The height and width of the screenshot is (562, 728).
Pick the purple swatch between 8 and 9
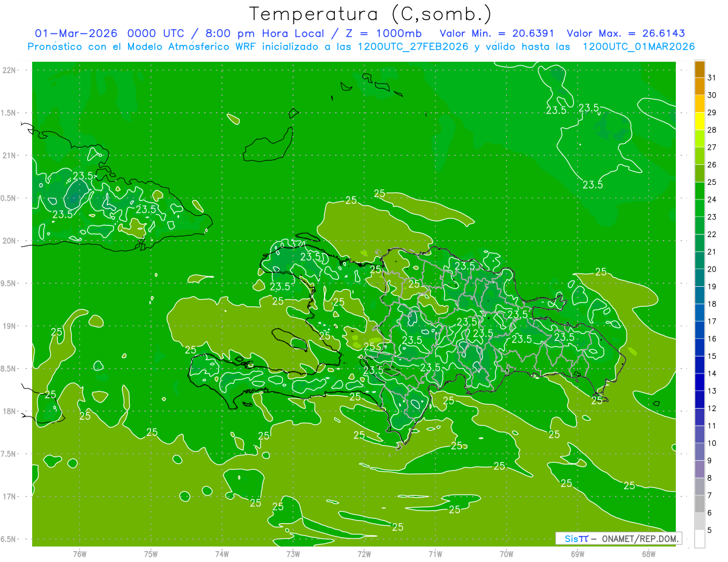pyautogui.click(x=700, y=469)
